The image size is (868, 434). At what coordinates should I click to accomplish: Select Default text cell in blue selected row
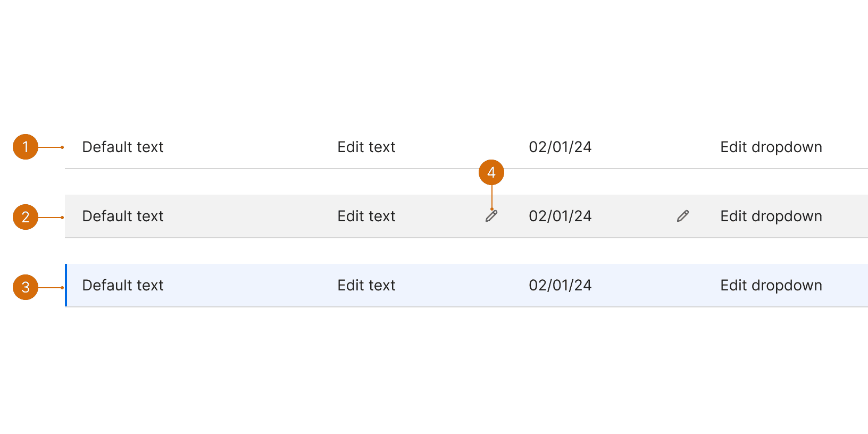coord(123,285)
